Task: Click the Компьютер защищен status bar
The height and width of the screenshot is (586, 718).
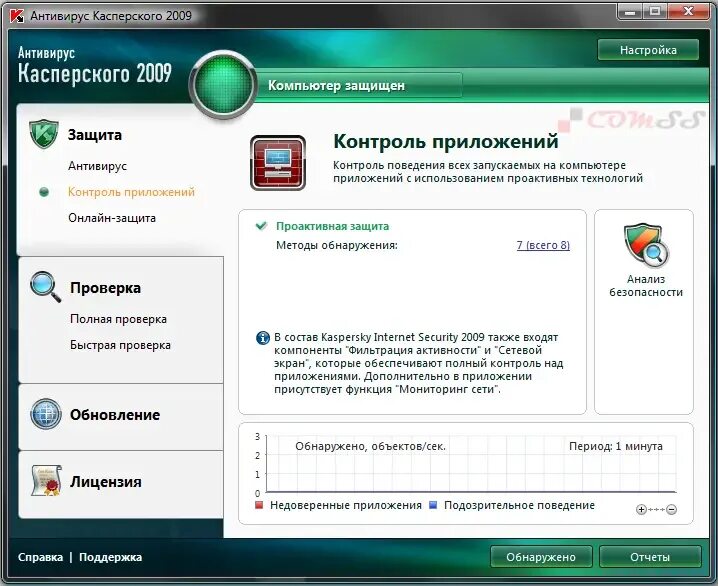Action: 359,86
